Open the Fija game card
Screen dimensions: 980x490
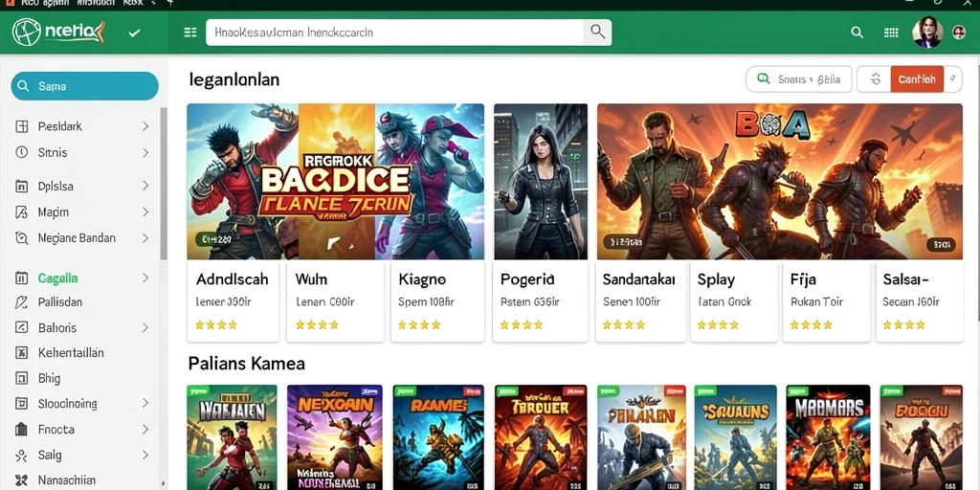826,301
